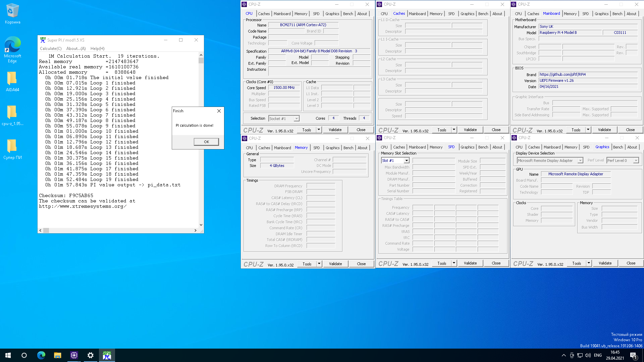
Task: Close the Finish dialog with X
Action: (219, 111)
